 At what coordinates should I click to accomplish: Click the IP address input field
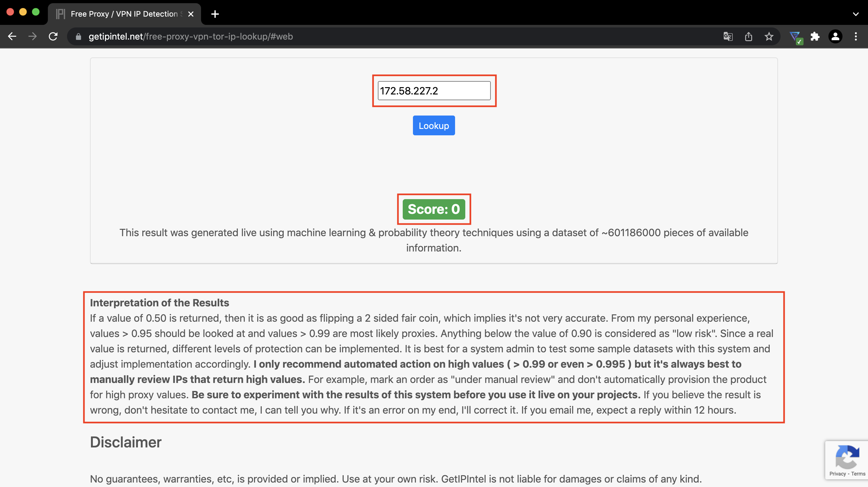point(434,91)
